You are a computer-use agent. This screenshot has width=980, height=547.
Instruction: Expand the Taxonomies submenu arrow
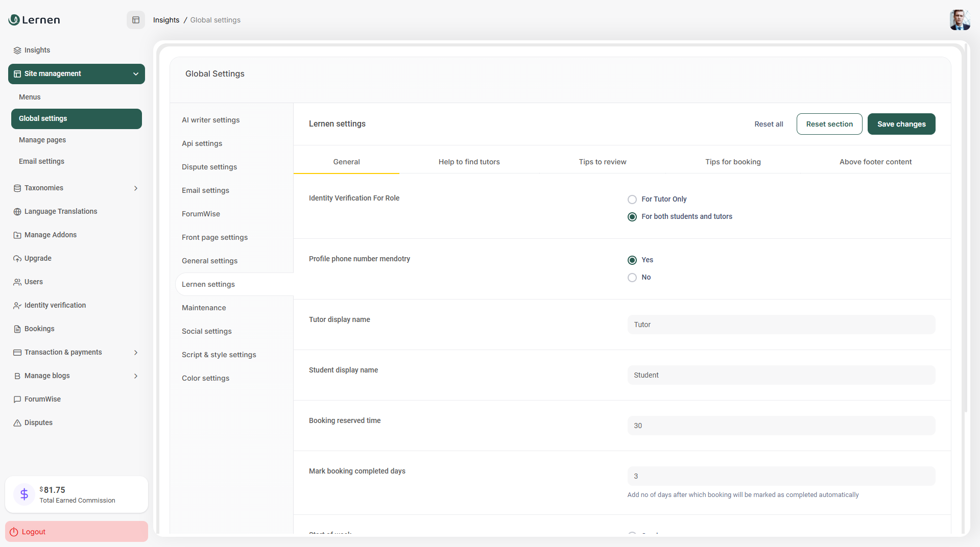pyautogui.click(x=136, y=188)
